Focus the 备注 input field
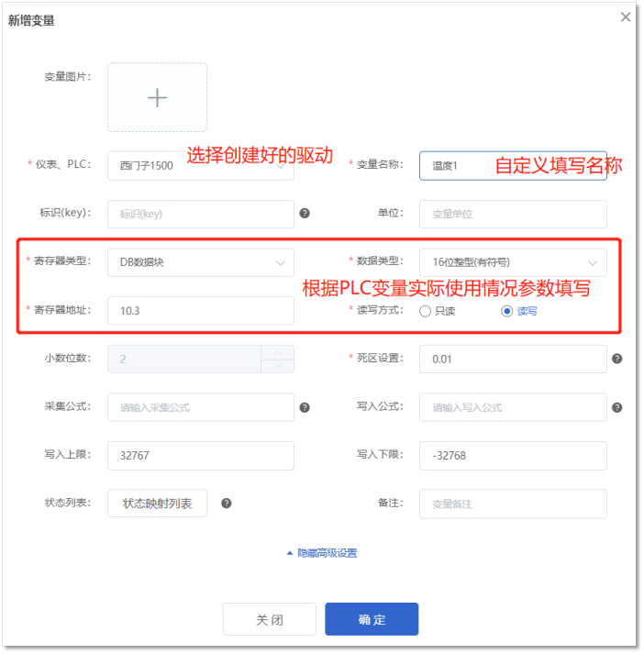This screenshot has height=654, width=644. pyautogui.click(x=513, y=504)
